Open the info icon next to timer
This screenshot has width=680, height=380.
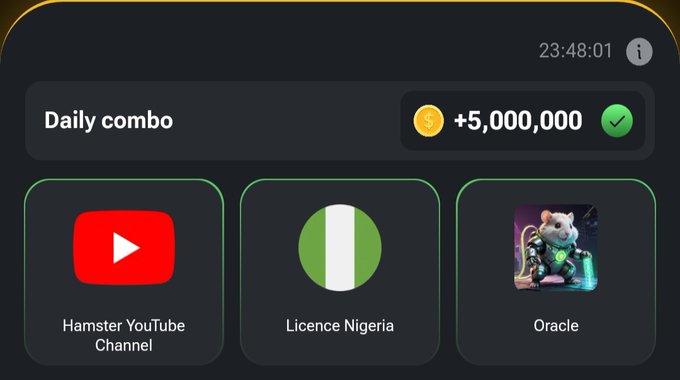(x=639, y=52)
